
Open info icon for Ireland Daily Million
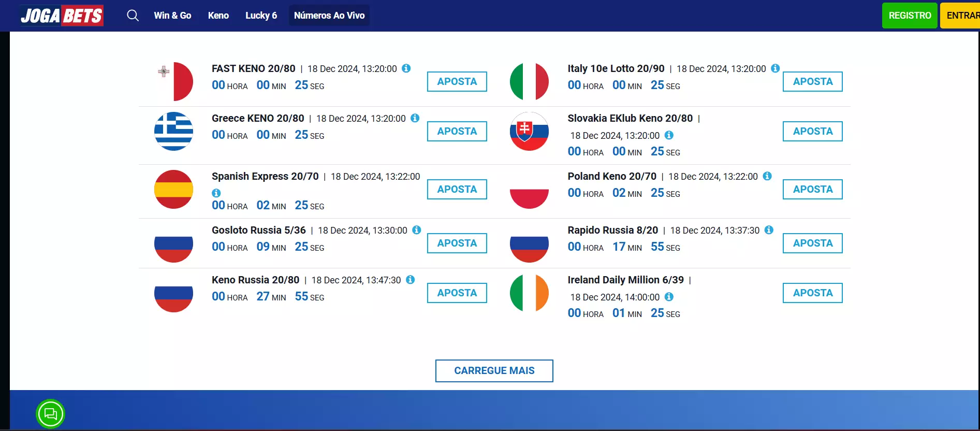(x=669, y=297)
